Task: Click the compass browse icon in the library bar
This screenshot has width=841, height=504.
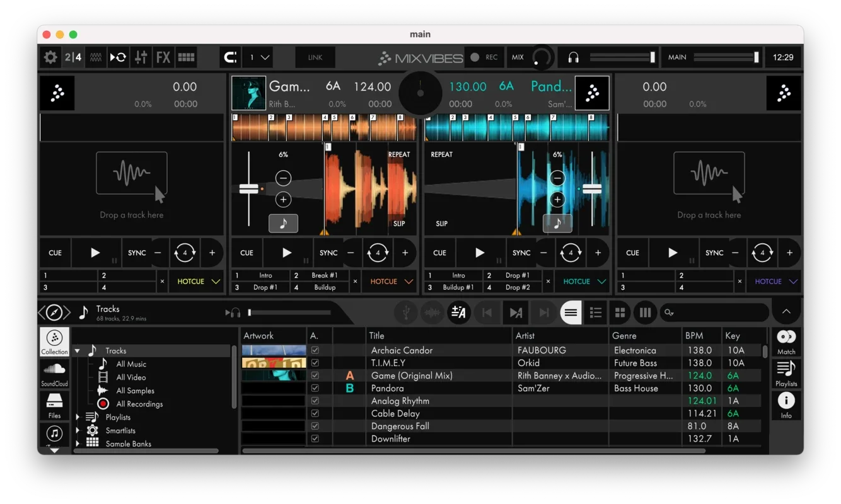Action: [54, 312]
